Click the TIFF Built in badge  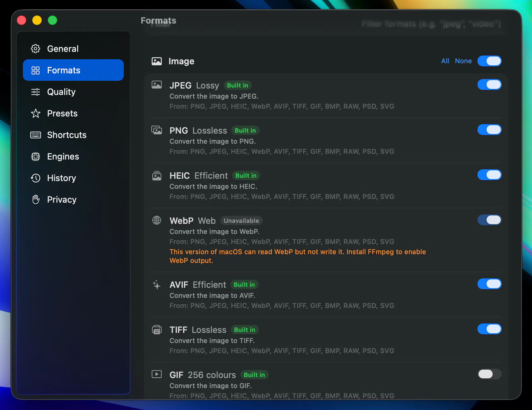245,330
